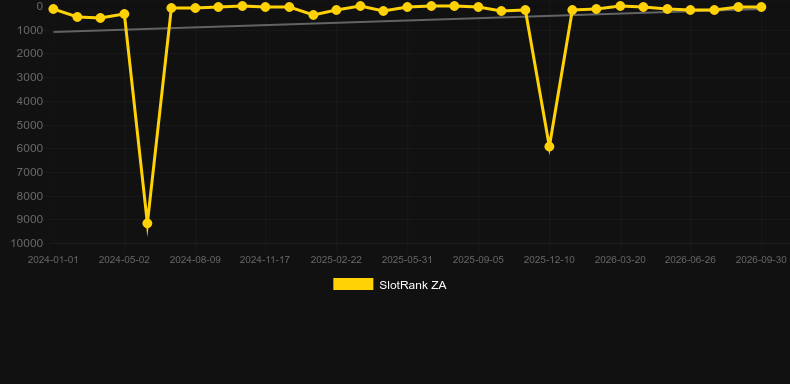This screenshot has height=384, width=790.
Task: Click the 2024-01-01 x-axis date label
Action: (x=53, y=260)
